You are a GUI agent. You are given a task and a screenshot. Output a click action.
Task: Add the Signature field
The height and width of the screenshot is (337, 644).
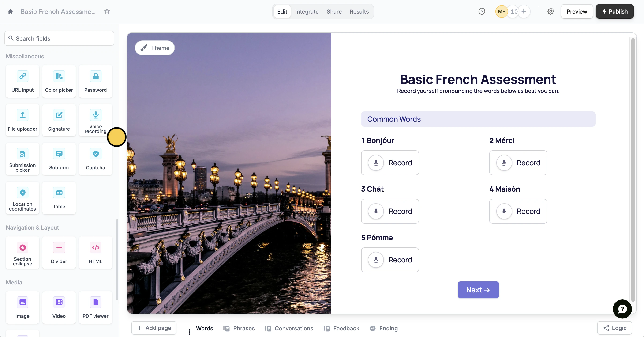[x=59, y=120]
